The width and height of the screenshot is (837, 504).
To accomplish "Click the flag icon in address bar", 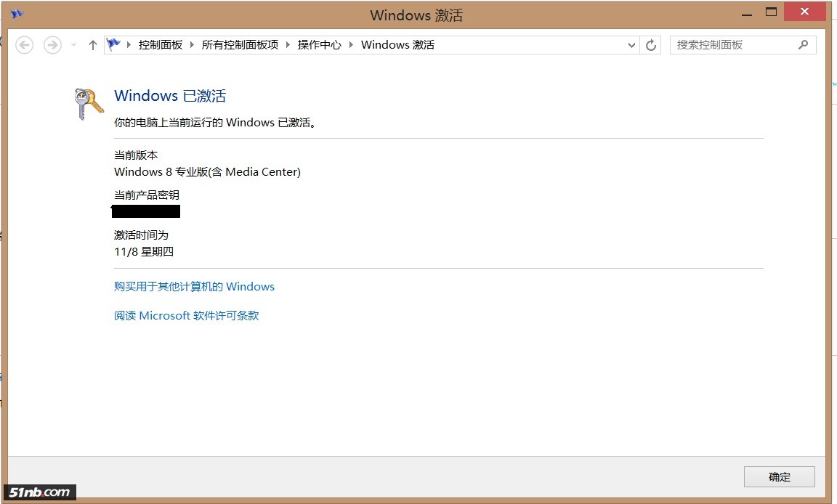I will [x=113, y=44].
